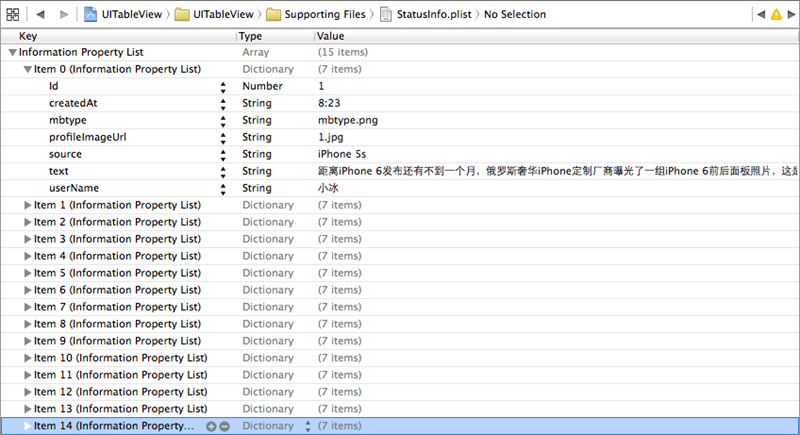This screenshot has height=435, width=800.
Task: Expand Item 11 disclosure triangle
Action: (x=28, y=375)
